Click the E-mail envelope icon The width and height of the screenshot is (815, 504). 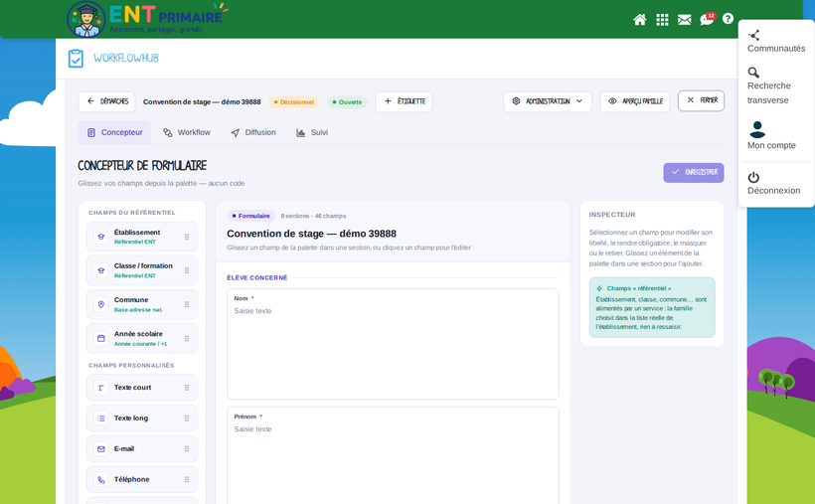tap(101, 449)
